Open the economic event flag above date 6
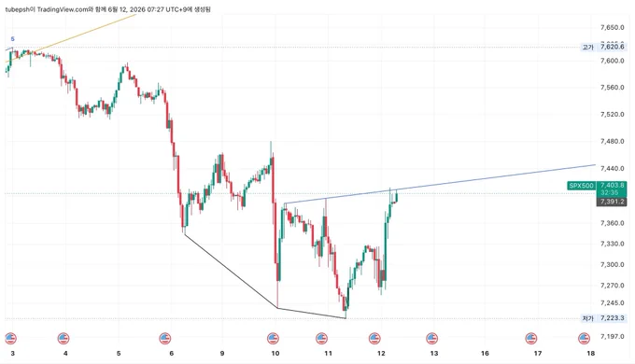 click(165, 338)
